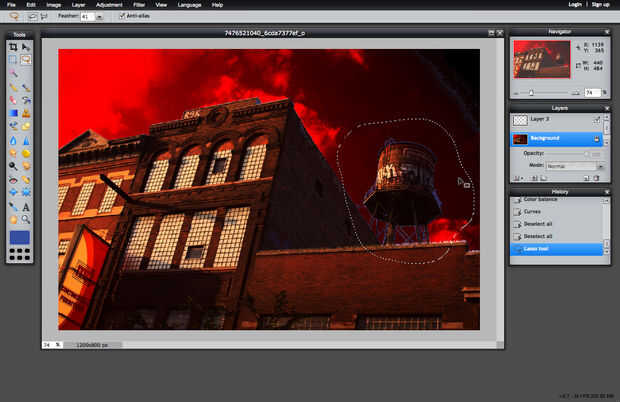Image resolution: width=620 pixels, height=402 pixels.
Task: Select the Brush tool
Action: (x=26, y=87)
